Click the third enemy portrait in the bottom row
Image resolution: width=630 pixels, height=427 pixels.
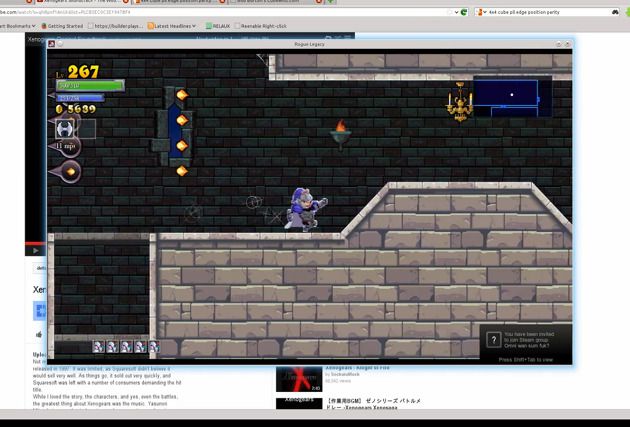[x=126, y=347]
